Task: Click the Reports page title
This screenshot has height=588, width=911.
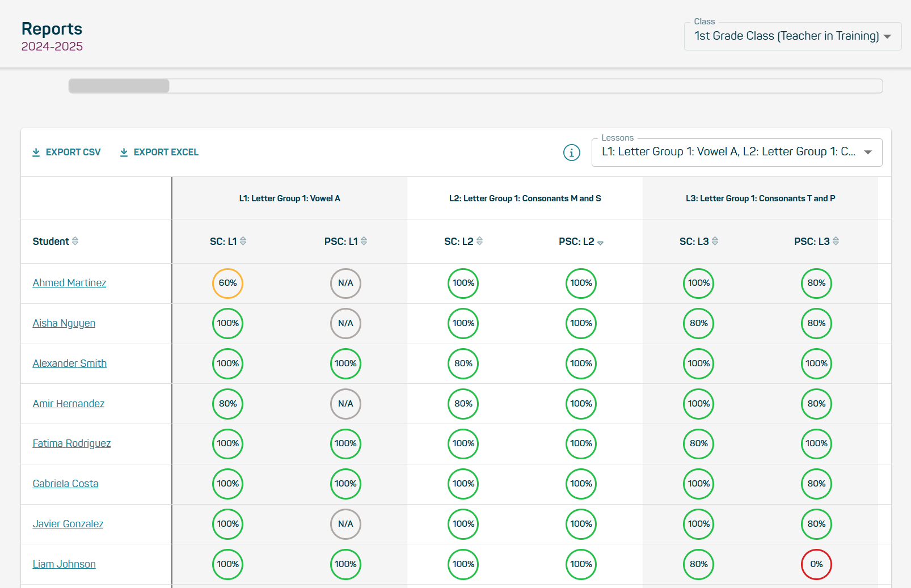Action: pos(52,29)
